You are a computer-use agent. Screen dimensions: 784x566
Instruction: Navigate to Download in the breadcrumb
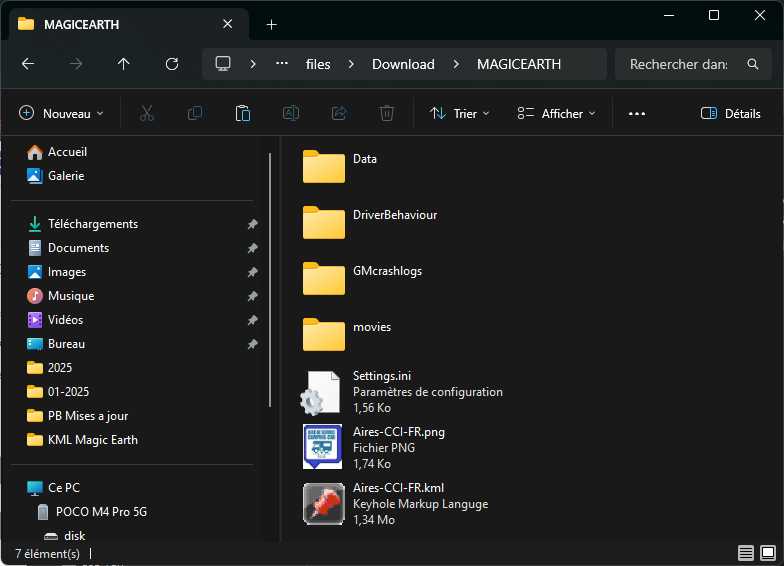click(x=403, y=64)
